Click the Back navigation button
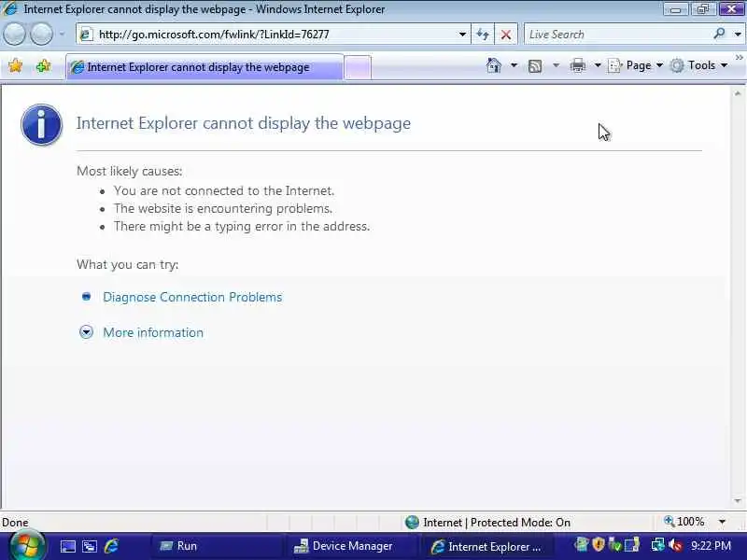This screenshot has height=560, width=747. 14,34
